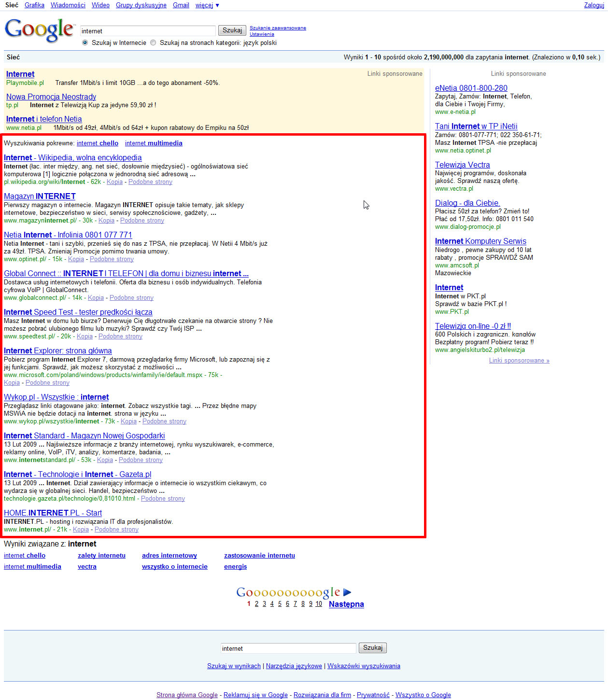The height and width of the screenshot is (700, 608).
Task: Open 'Internet Explorer: strona główna' result
Action: tap(58, 350)
